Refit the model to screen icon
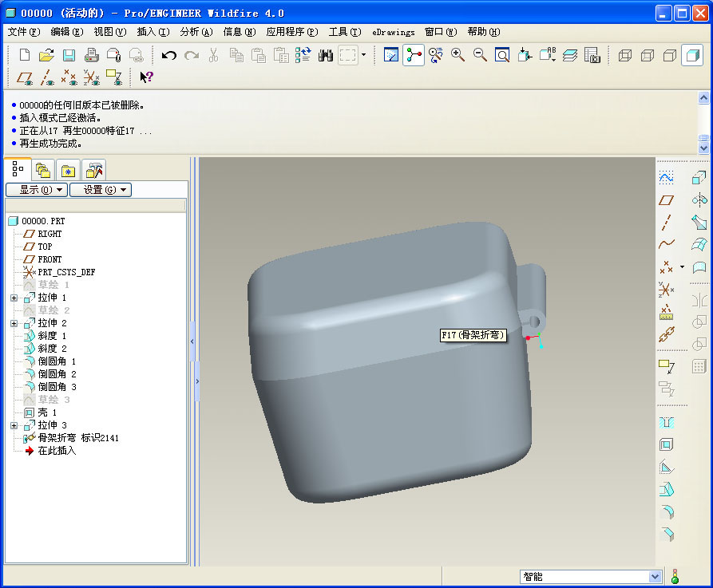 (502, 55)
